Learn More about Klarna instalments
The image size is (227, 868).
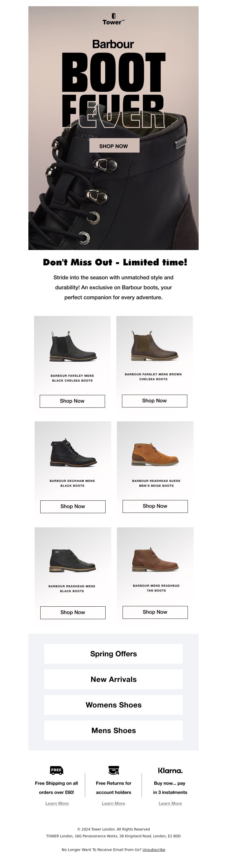pyautogui.click(x=170, y=803)
